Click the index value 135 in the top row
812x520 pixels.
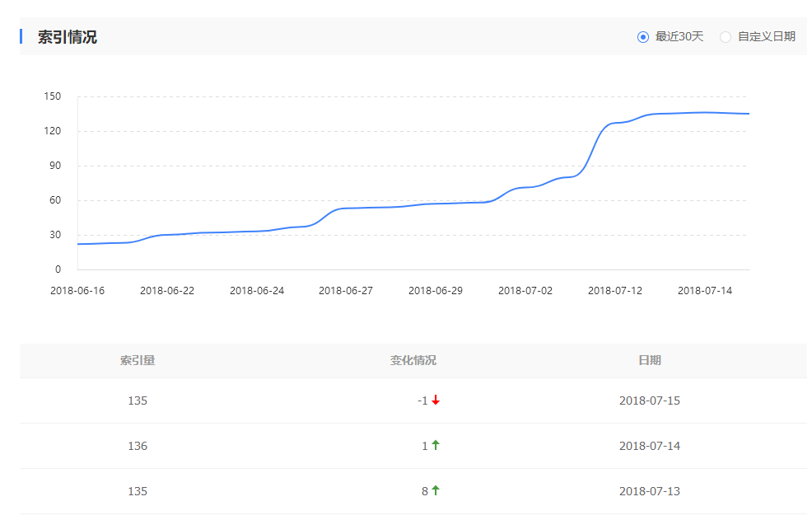tap(138, 401)
